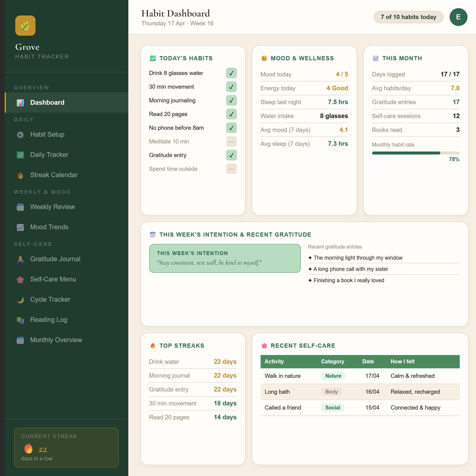Screen dimensions: 476x476
Task: Open Daily Tracker page
Action: pyautogui.click(x=66, y=155)
